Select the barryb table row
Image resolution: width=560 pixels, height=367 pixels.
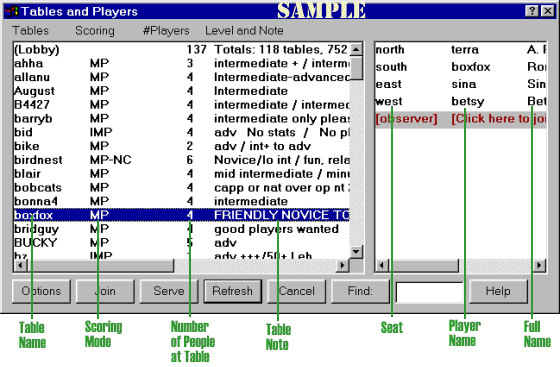point(181,119)
